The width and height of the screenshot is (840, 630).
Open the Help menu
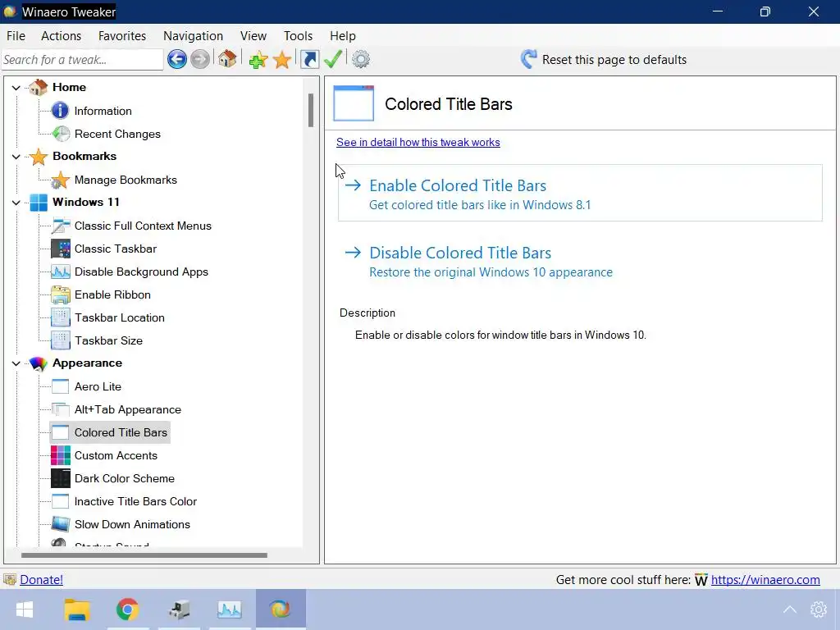tap(343, 36)
